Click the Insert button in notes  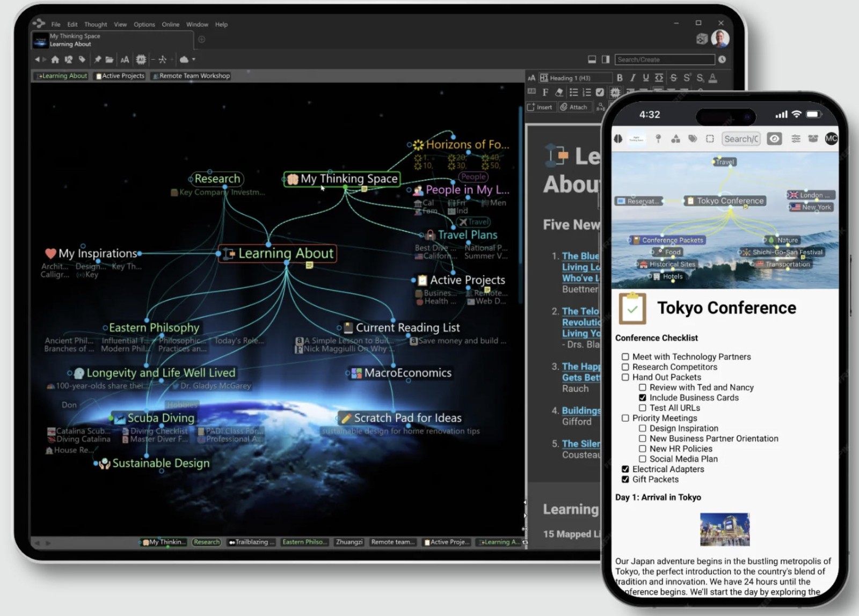(540, 107)
